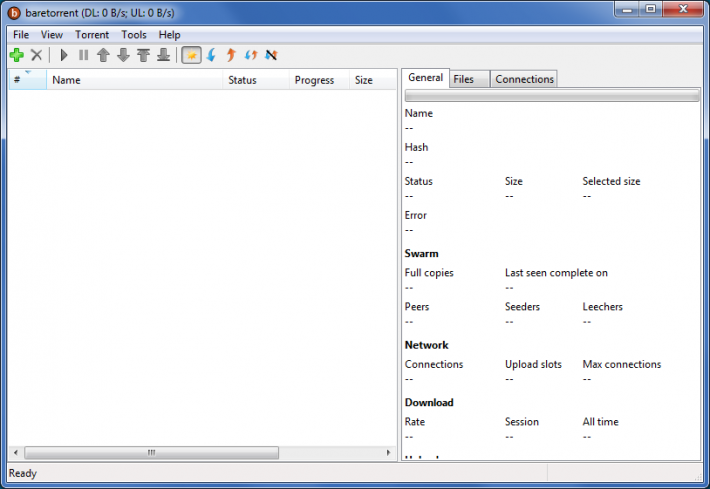Open the Tools menu
The width and height of the screenshot is (710, 489).
(134, 35)
